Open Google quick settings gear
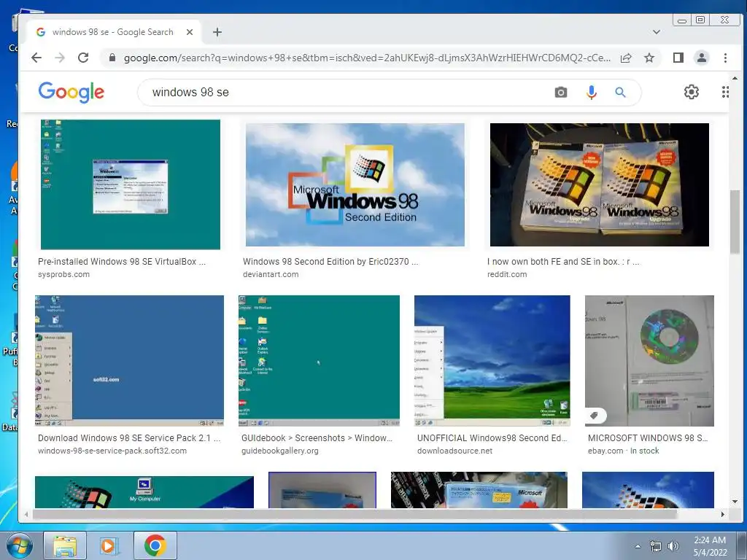Image resolution: width=747 pixels, height=560 pixels. pos(692,92)
